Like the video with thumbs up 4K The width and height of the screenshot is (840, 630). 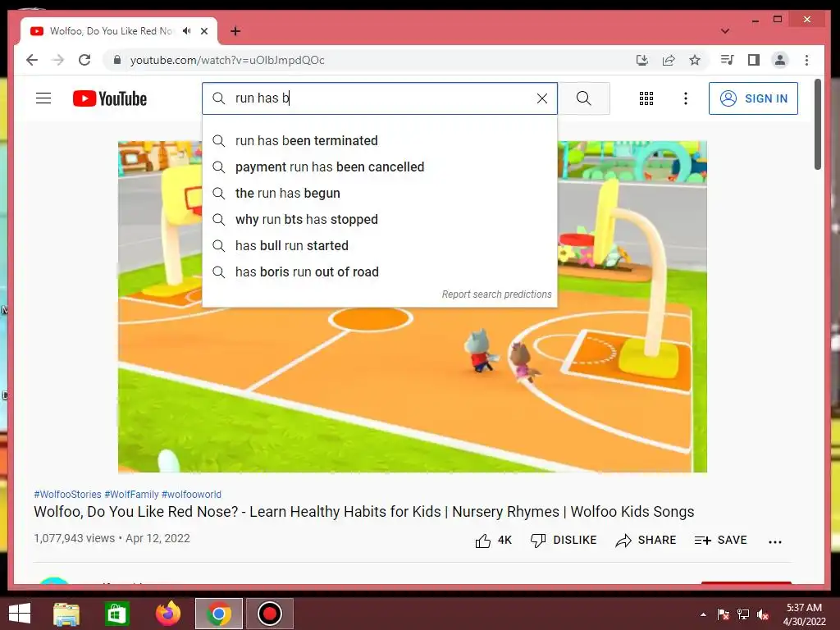pyautogui.click(x=493, y=540)
